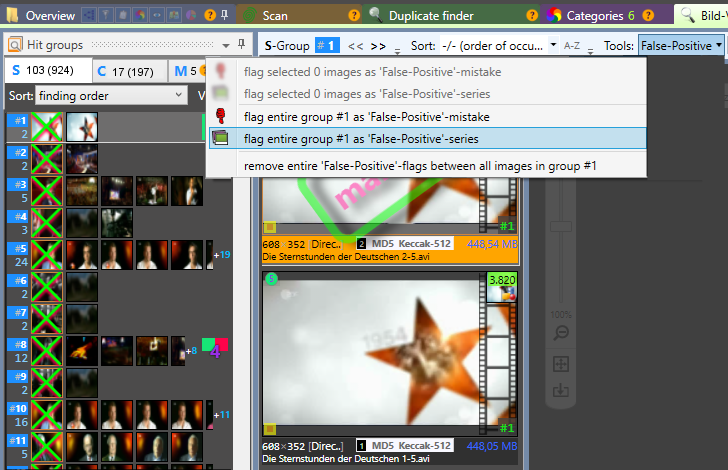
Task: Click the download-to-tray icon in zoom bar
Action: [x=561, y=390]
